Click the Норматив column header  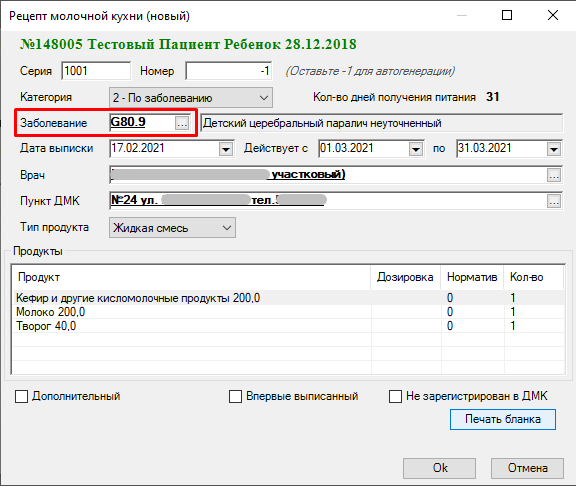click(472, 277)
